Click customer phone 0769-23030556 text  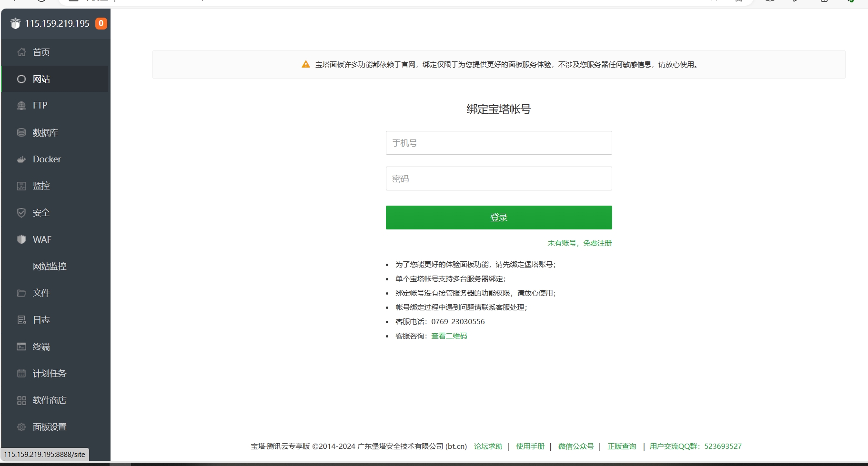pos(458,322)
